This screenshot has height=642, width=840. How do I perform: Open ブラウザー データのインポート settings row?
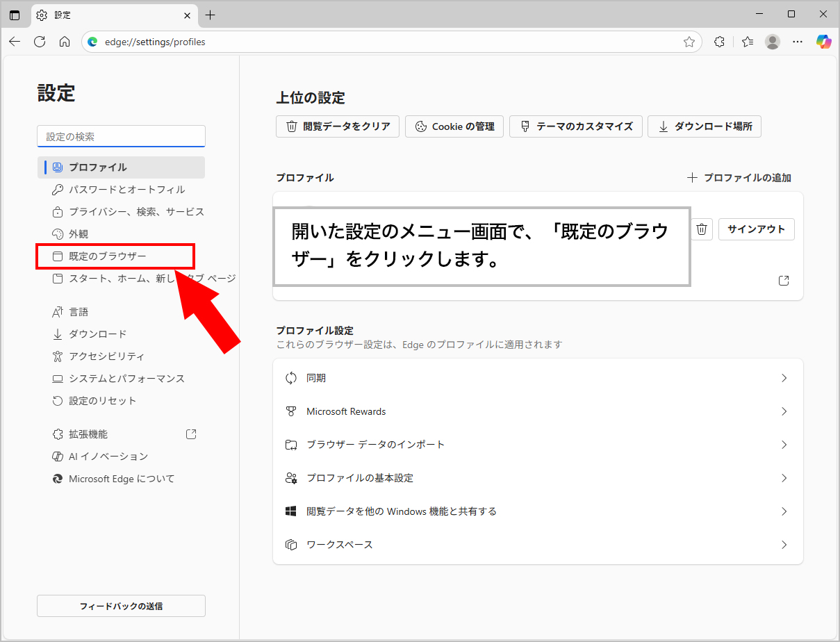(538, 445)
